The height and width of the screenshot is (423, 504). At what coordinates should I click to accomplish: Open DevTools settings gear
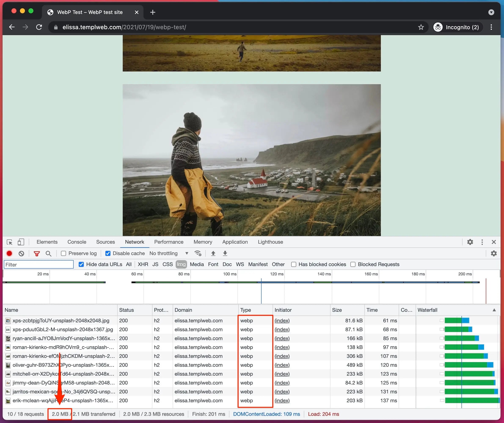470,242
